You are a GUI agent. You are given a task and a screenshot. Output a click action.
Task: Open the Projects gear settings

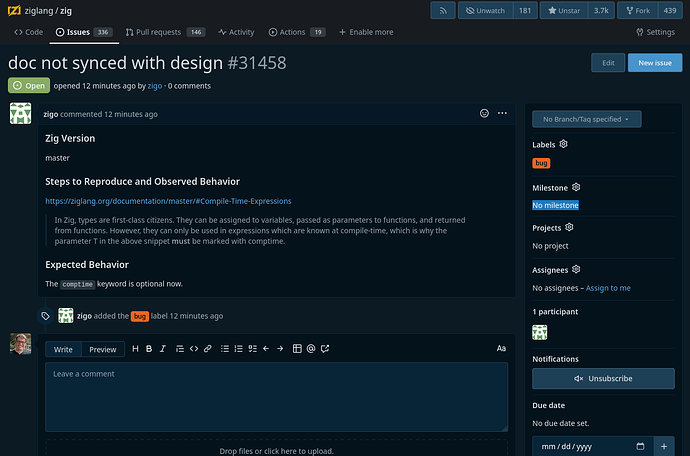tap(569, 227)
